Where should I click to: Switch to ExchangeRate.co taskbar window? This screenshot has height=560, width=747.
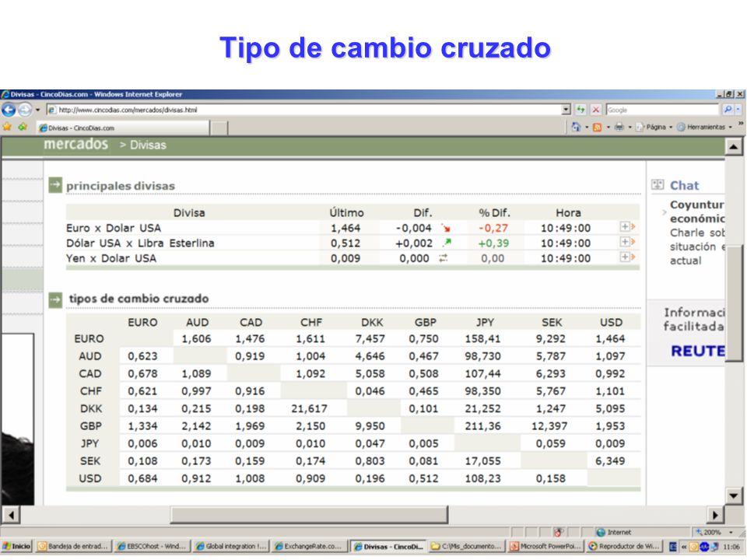click(x=309, y=547)
